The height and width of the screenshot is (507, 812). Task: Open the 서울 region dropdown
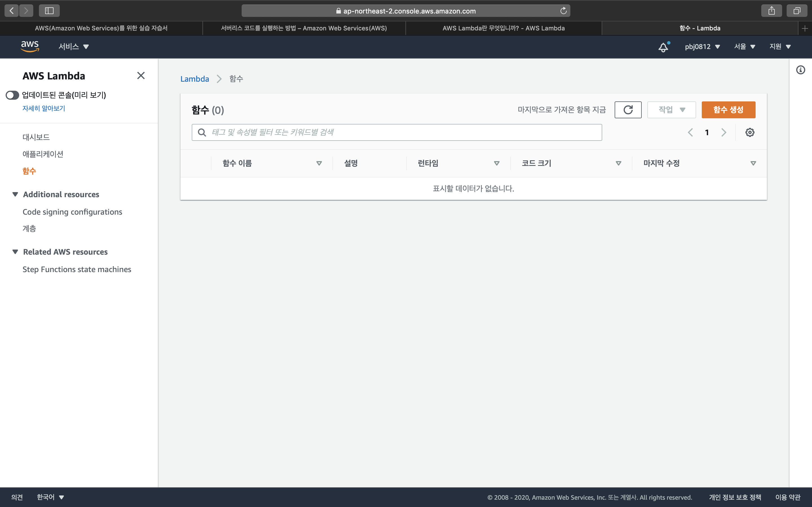click(x=744, y=46)
